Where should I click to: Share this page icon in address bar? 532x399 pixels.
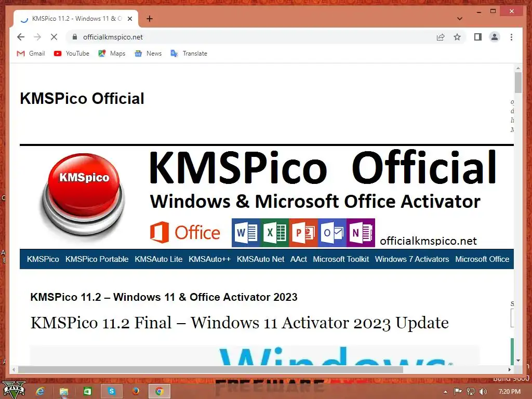441,37
